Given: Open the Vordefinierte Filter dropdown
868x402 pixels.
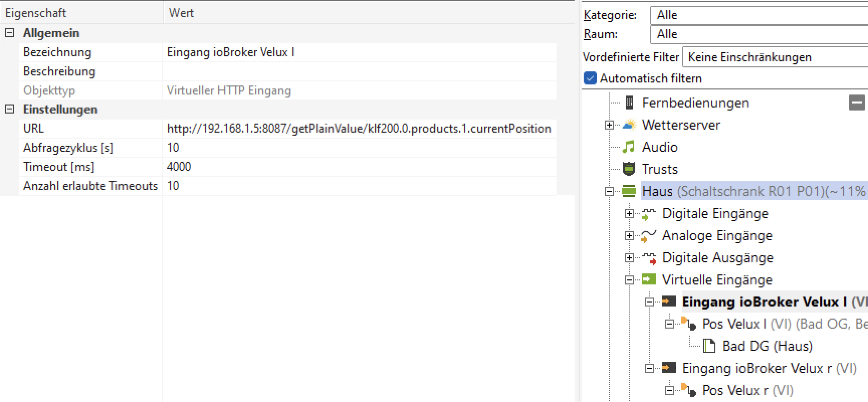Looking at the screenshot, I should pyautogui.click(x=775, y=57).
